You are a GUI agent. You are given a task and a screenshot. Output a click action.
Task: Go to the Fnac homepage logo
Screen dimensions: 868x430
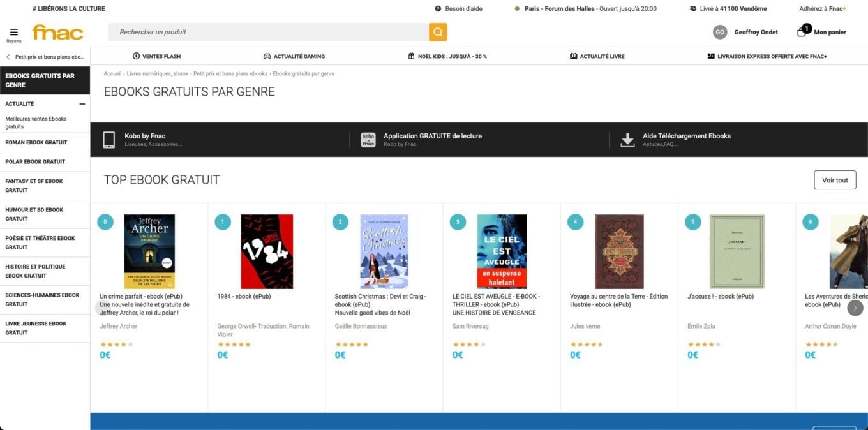[x=57, y=32]
